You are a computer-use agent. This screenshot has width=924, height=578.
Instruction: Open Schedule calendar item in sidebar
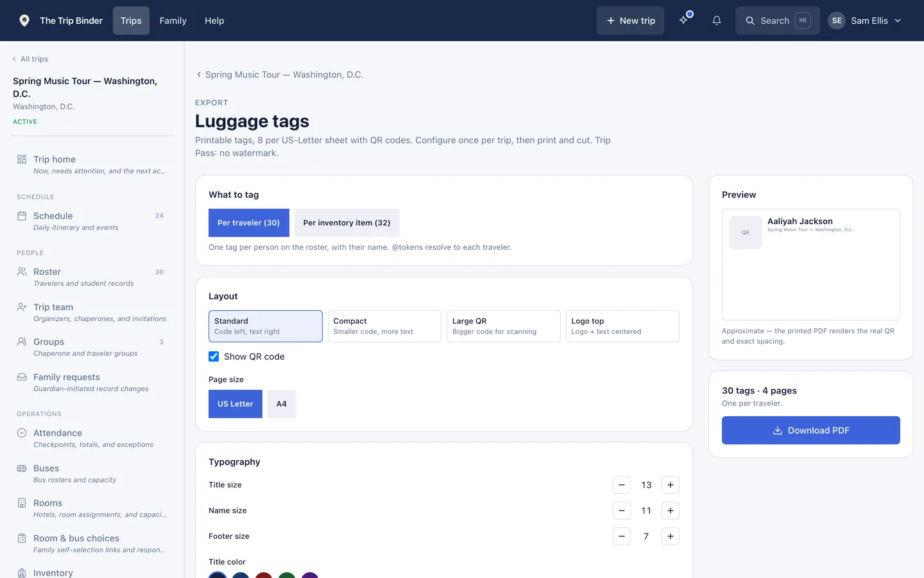(92, 221)
